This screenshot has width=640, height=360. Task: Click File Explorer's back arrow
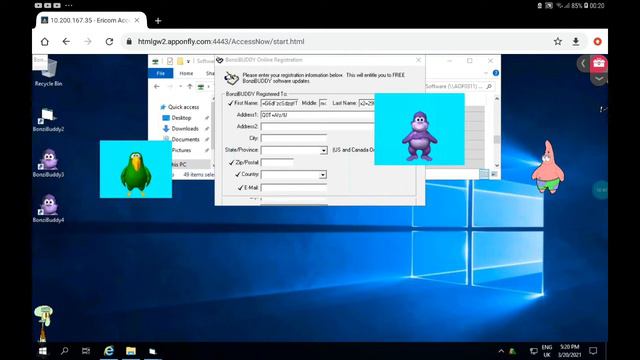coord(157,87)
